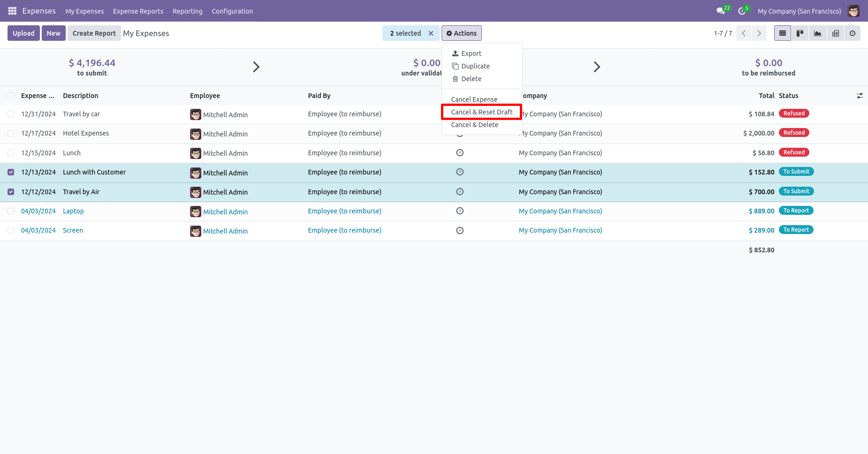Sort by Total column header
Screen dimensions: 868x454
[766, 96]
